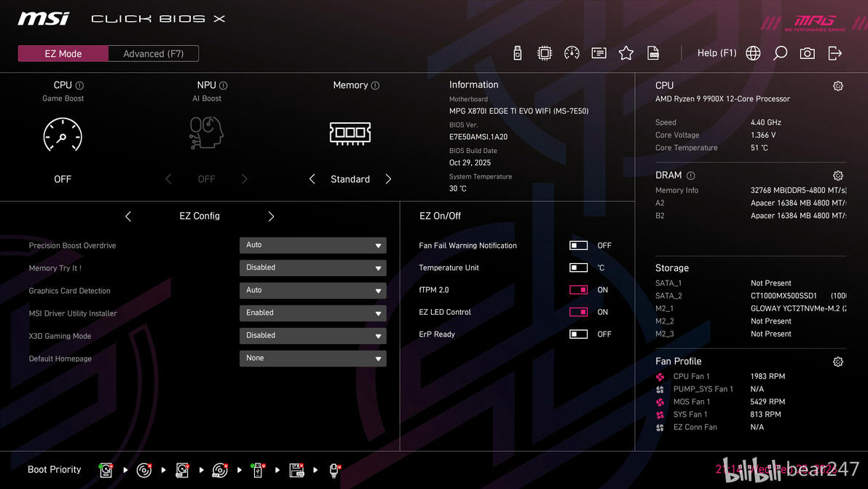Open Default Homepage dropdown
Viewport: 868px width, 489px height.
(x=313, y=359)
